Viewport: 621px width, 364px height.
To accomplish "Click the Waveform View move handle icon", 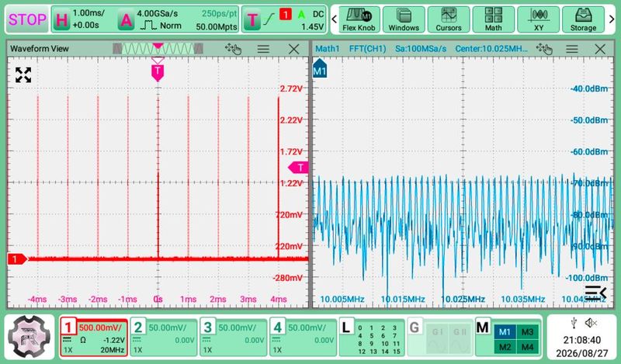I will (x=233, y=49).
